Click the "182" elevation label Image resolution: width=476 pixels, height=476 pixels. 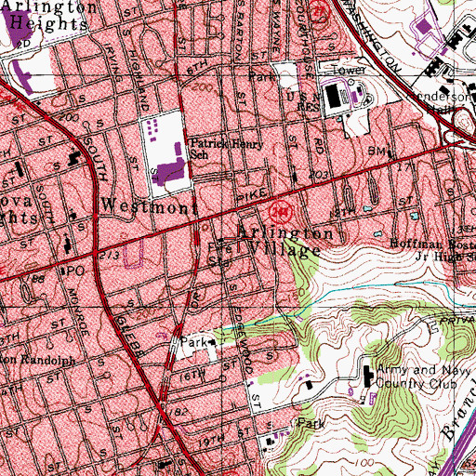pos(178,412)
